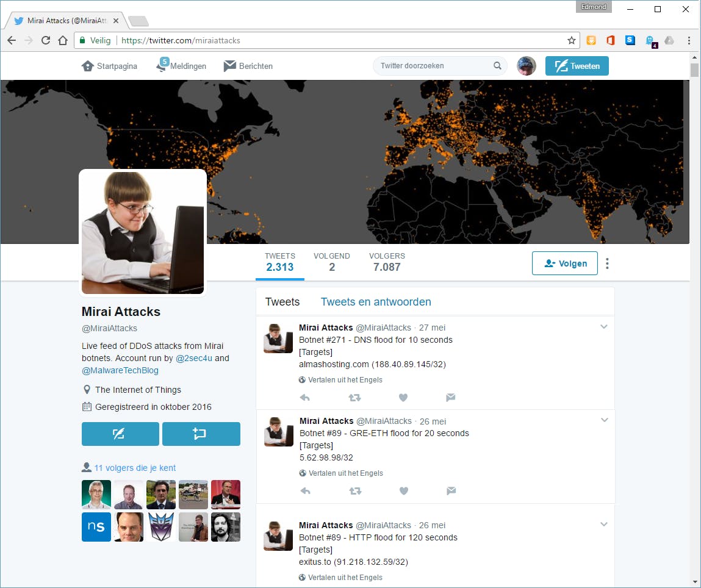The height and width of the screenshot is (588, 701).
Task: Click the magnifier search icon
Action: (497, 66)
